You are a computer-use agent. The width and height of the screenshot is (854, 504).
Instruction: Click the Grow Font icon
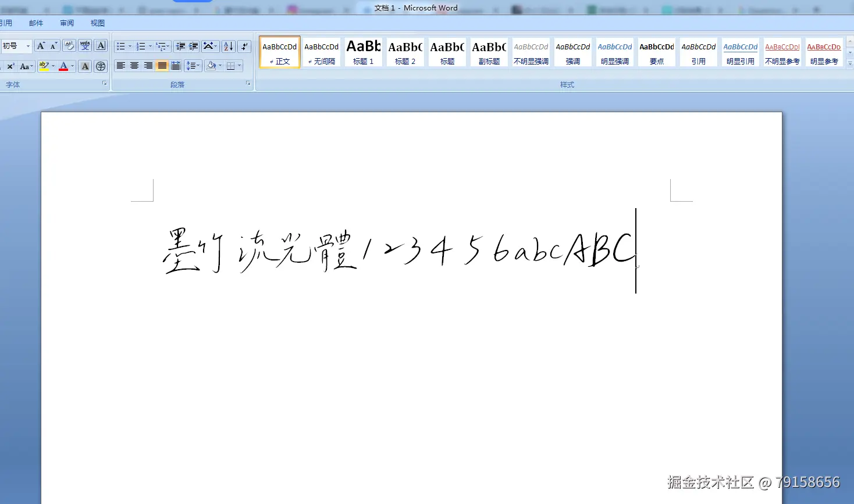click(41, 46)
